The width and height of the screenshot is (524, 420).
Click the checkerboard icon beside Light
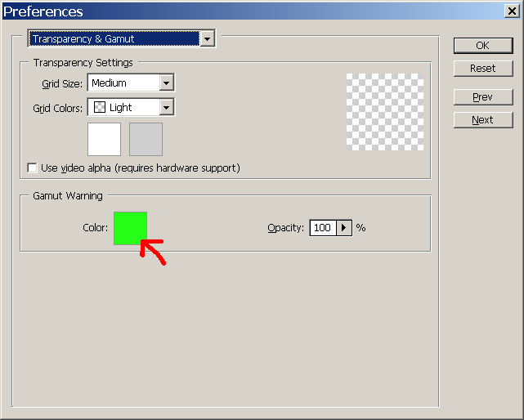[x=100, y=107]
